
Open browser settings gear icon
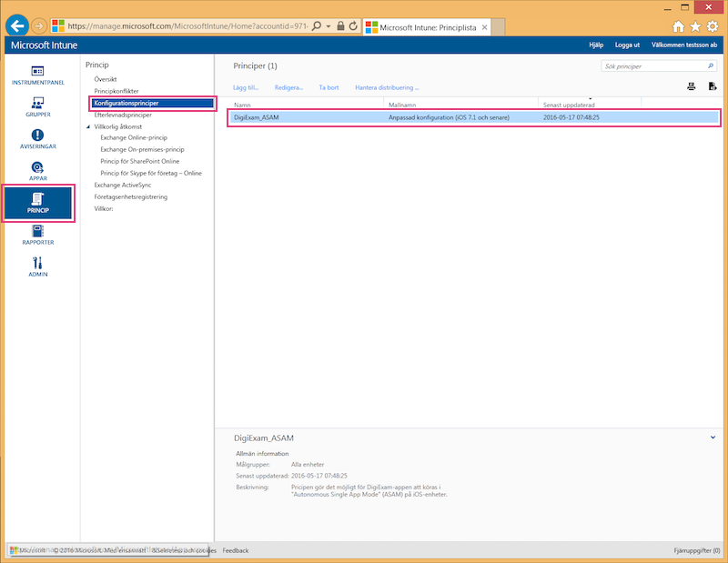[713, 26]
